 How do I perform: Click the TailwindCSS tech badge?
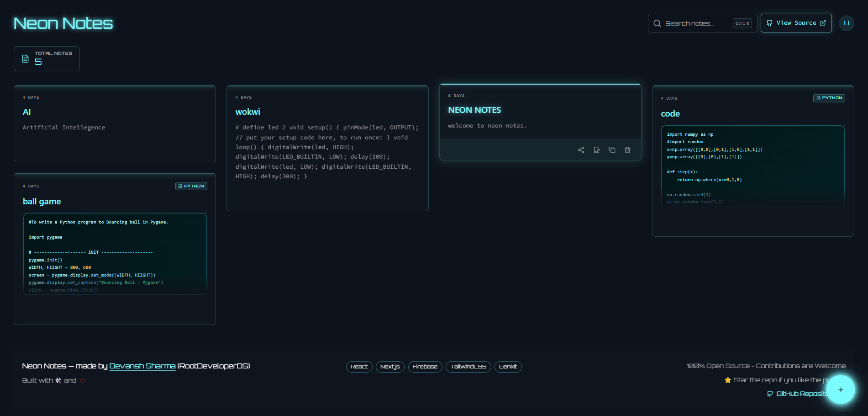[x=468, y=367]
